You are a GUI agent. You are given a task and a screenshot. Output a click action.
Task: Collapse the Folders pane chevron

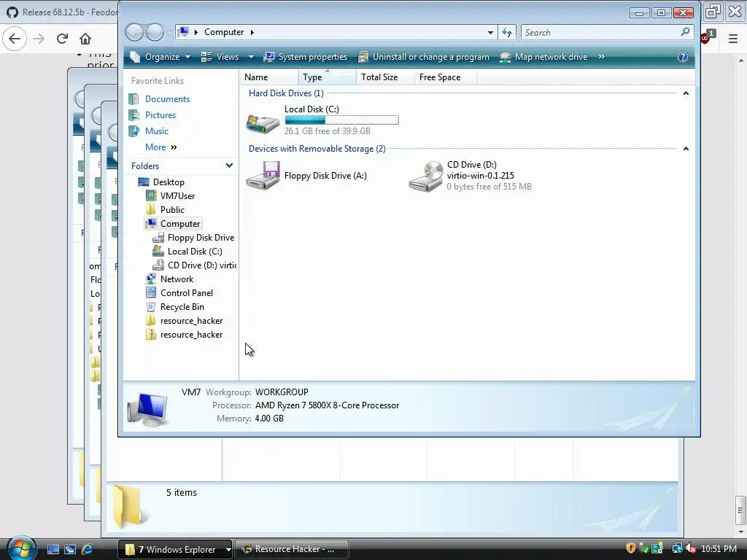229,166
